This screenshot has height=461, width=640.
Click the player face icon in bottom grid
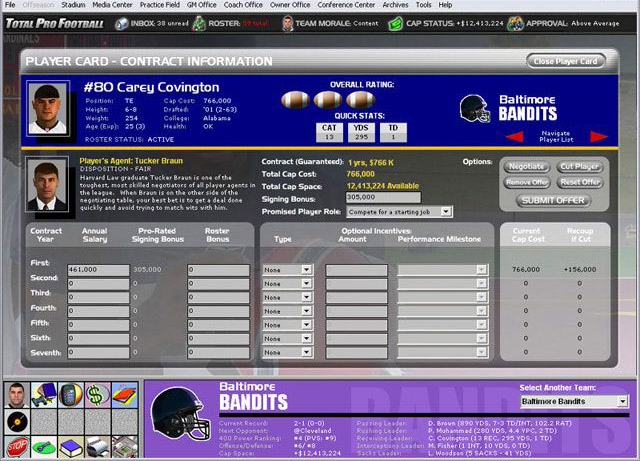pyautogui.click(x=17, y=394)
